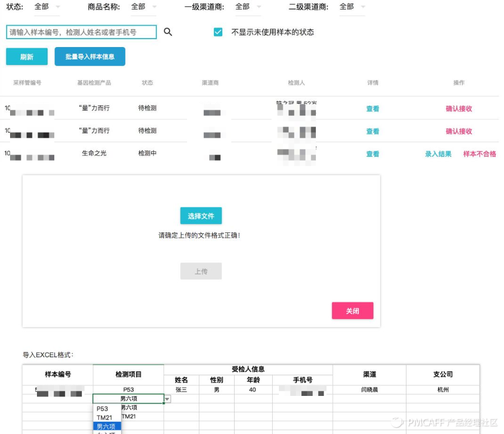Screen dimensions: 504x434
Task: Click the 上传 button
Action: point(200,271)
